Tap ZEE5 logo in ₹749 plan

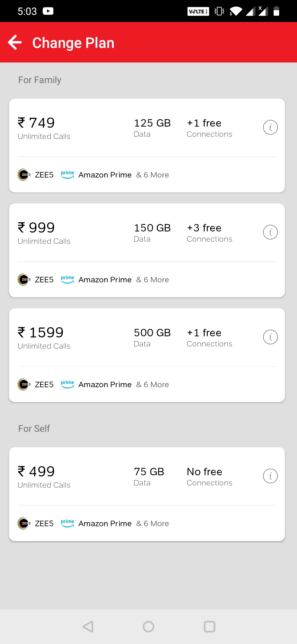click(24, 175)
